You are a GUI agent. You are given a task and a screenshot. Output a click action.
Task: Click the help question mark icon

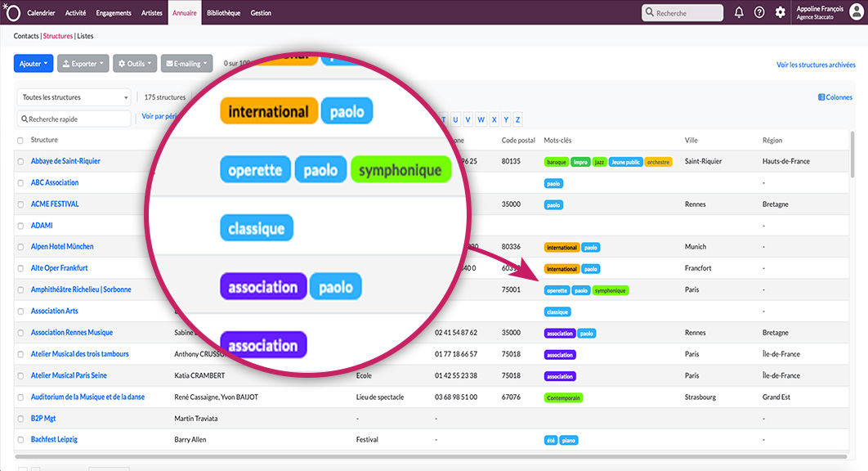point(759,12)
